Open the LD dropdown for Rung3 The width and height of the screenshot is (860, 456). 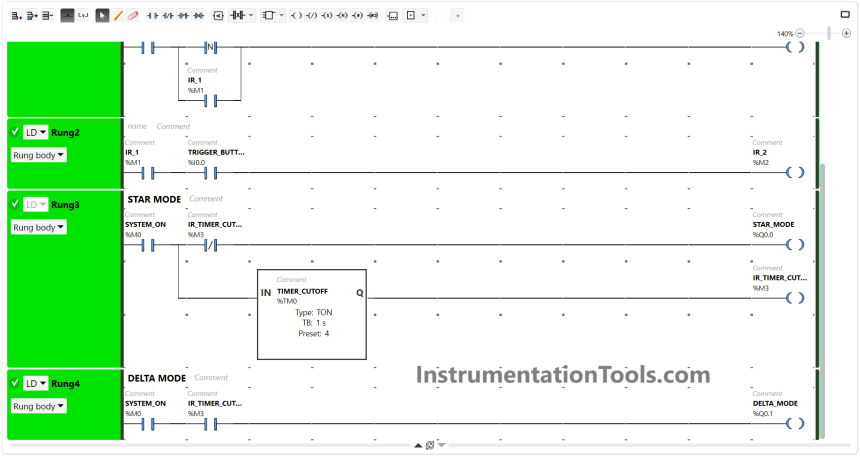tap(36, 204)
